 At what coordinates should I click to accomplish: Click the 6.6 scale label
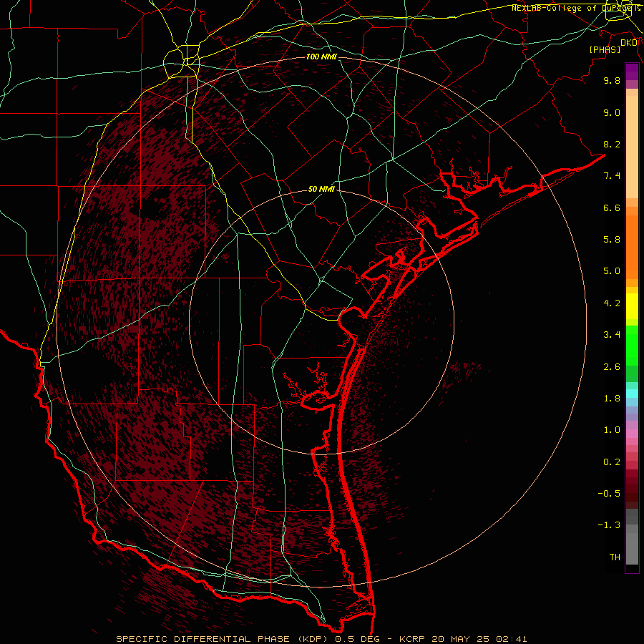click(612, 208)
